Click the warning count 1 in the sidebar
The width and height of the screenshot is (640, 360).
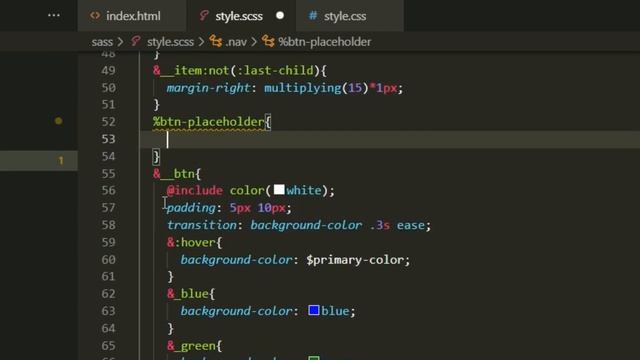tap(61, 160)
